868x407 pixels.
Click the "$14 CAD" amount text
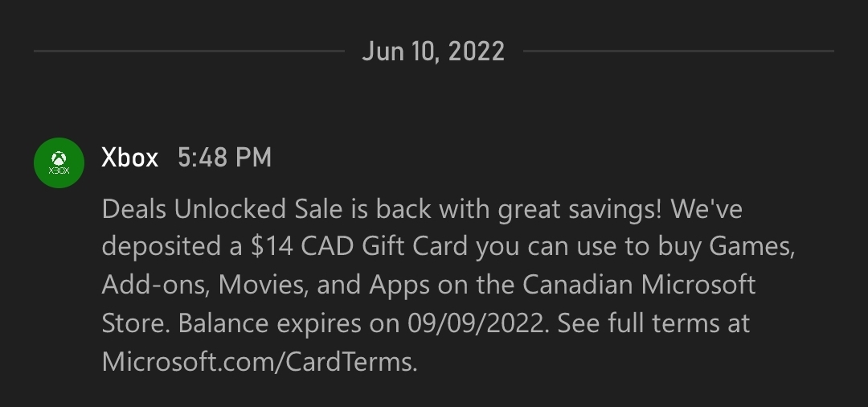pyautogui.click(x=302, y=246)
